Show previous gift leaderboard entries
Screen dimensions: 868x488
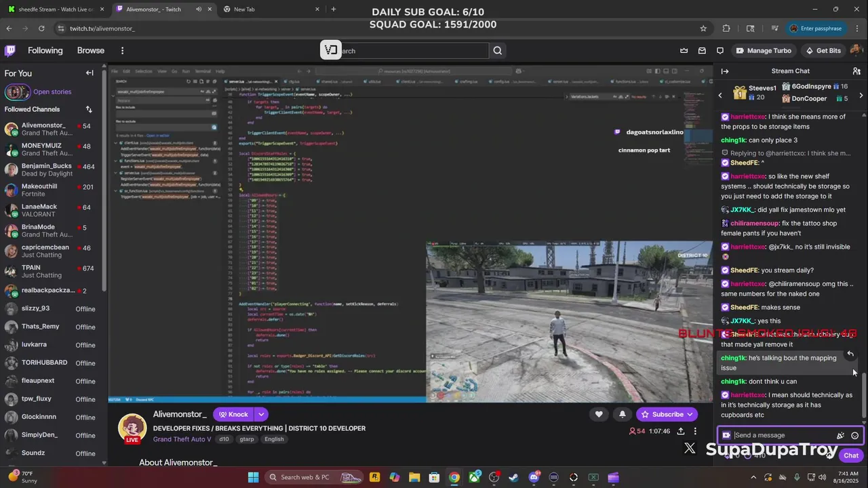coord(720,96)
